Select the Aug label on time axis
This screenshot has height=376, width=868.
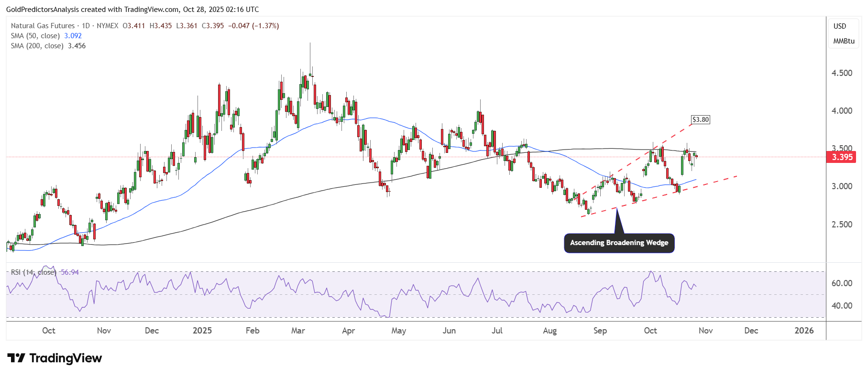tap(549, 331)
